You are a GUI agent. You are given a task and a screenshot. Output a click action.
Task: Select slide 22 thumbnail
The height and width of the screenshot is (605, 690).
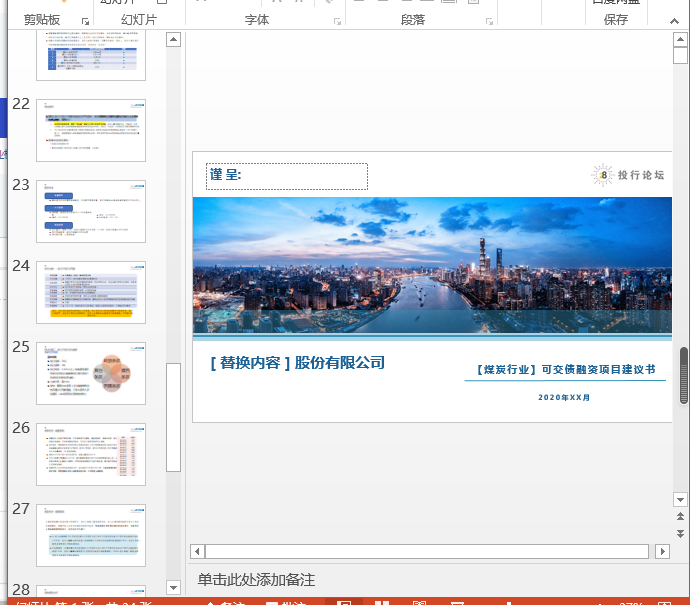click(x=91, y=130)
